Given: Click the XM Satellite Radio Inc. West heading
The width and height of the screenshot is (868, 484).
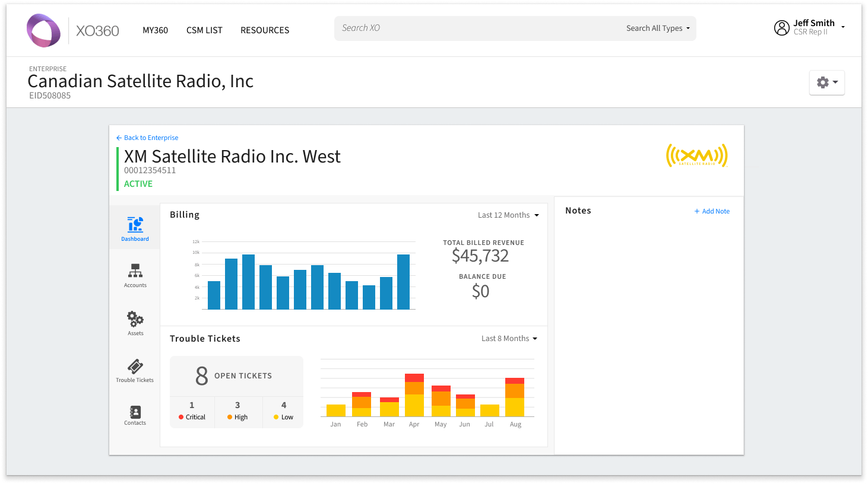Looking at the screenshot, I should (232, 157).
